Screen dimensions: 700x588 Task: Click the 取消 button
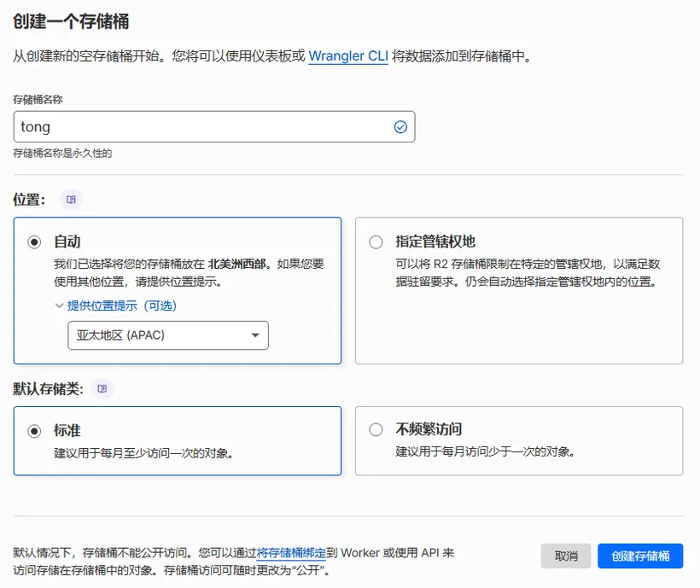click(x=566, y=556)
